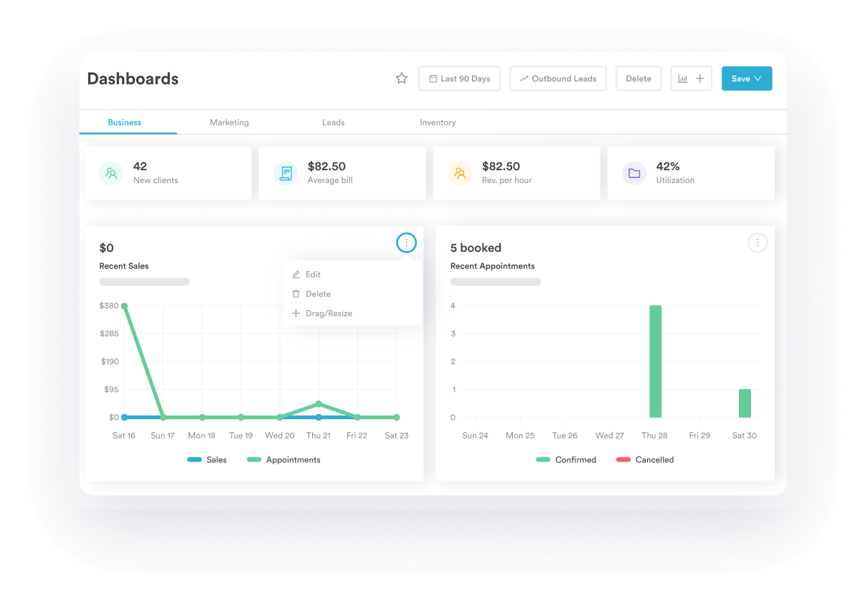Open Recent Appointments three-dot menu

(x=758, y=243)
